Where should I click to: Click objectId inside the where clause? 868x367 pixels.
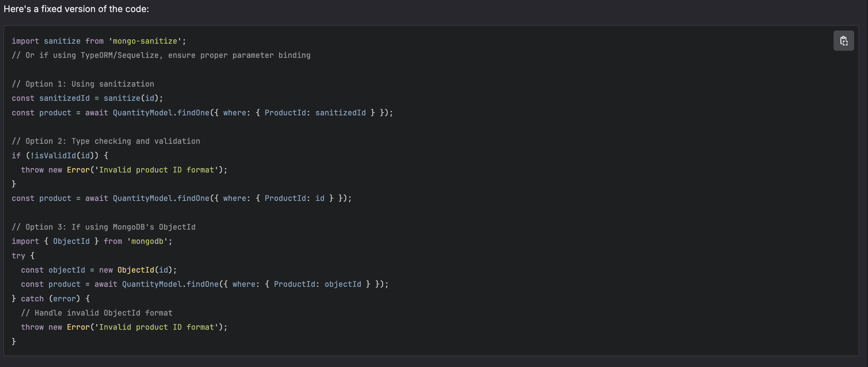tap(343, 284)
